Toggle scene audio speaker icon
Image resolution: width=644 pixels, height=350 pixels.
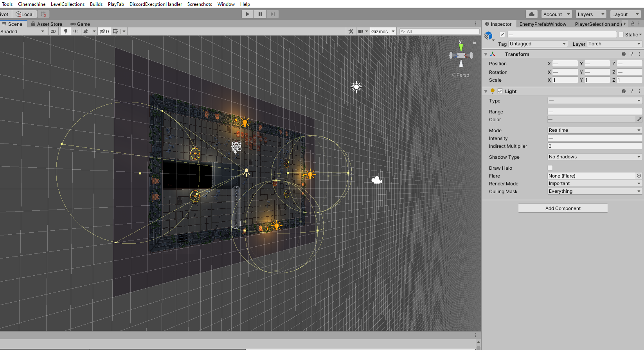(x=76, y=31)
